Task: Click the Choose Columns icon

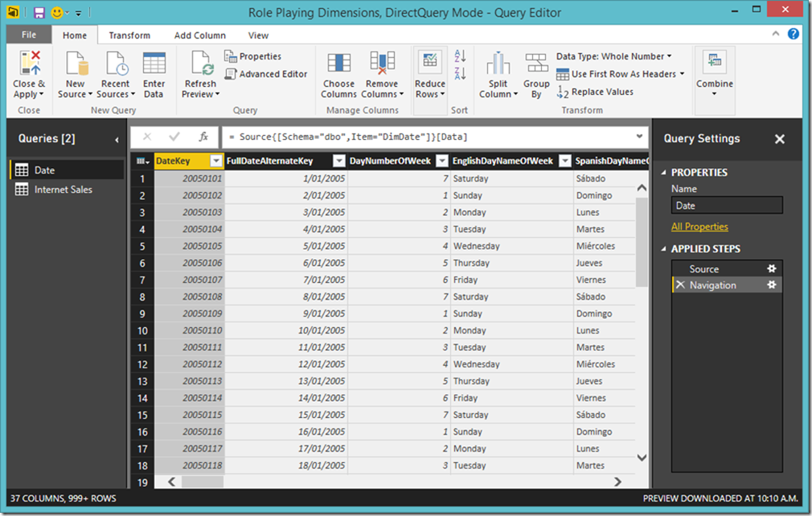Action: (x=338, y=63)
